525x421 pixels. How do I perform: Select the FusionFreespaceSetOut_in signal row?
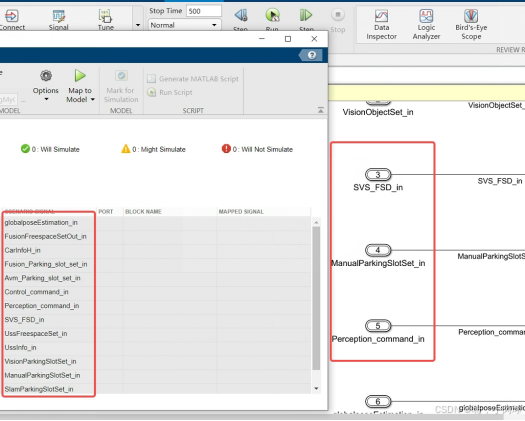(x=156, y=236)
